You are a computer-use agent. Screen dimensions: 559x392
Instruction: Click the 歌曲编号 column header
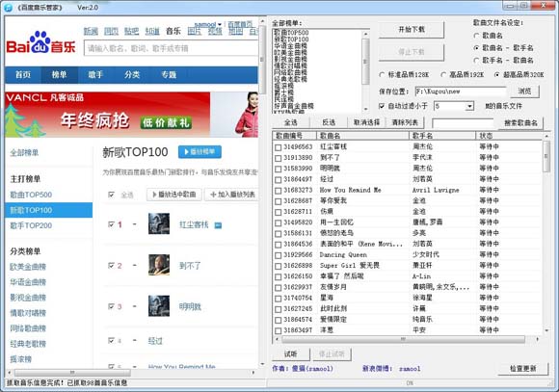[295, 136]
